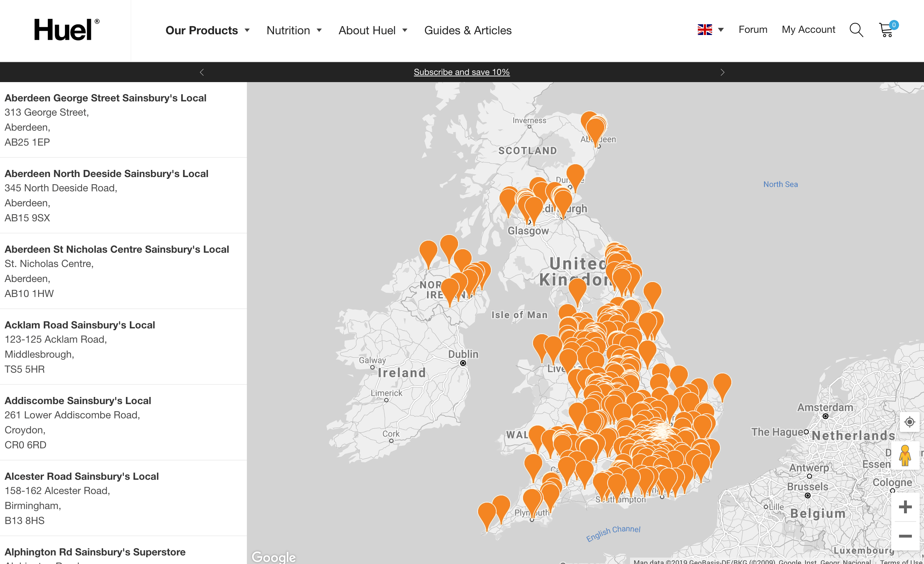
Task: Open the Our Products menu
Action: pyautogui.click(x=202, y=30)
